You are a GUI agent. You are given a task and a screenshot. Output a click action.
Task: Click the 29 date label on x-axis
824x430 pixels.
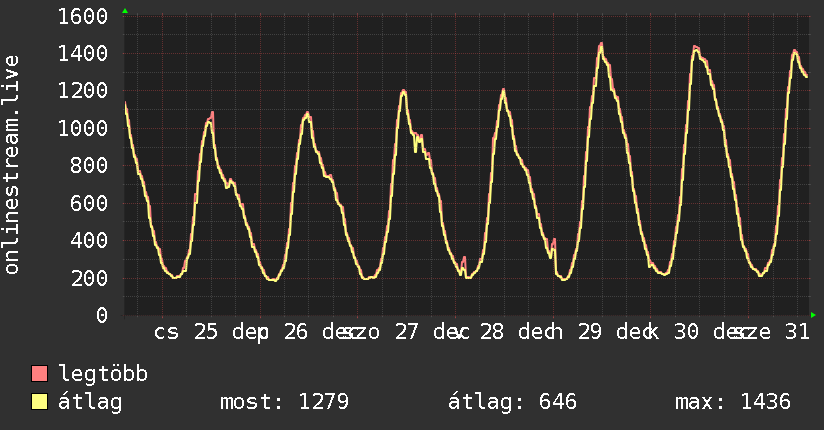(590, 332)
